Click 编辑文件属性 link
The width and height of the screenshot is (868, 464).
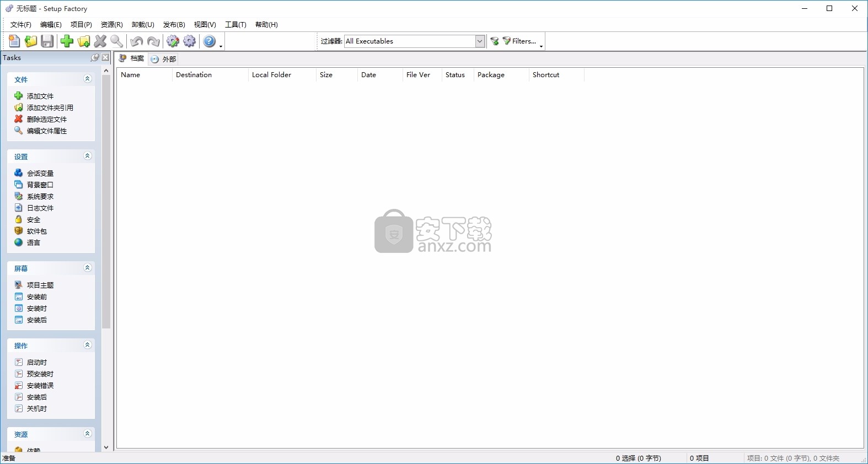47,131
